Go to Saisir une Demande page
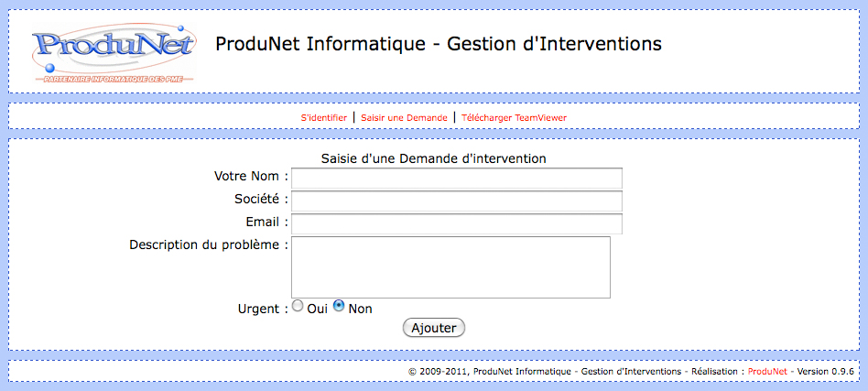Viewport: 868px width, 391px height. point(404,118)
